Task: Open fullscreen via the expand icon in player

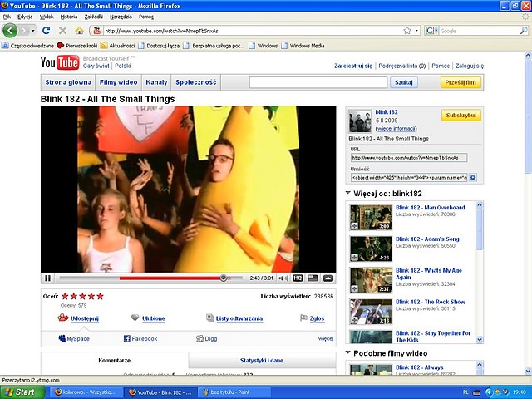Action: pos(328,278)
